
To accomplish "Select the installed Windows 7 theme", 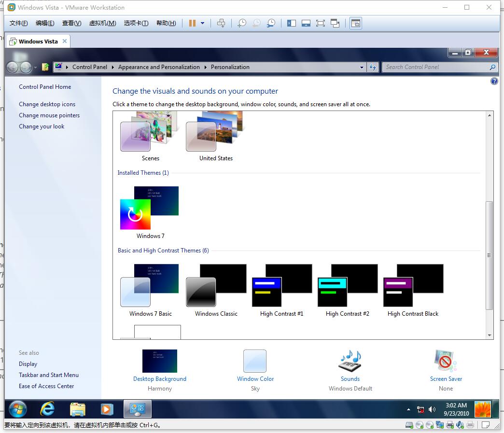I will (x=150, y=212).
